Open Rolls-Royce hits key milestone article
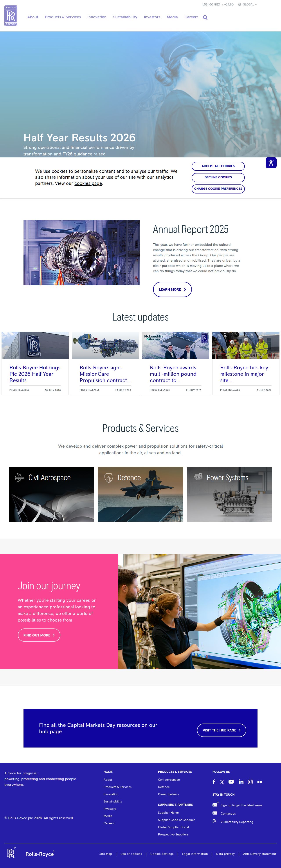281x868 pixels. [x=244, y=374]
